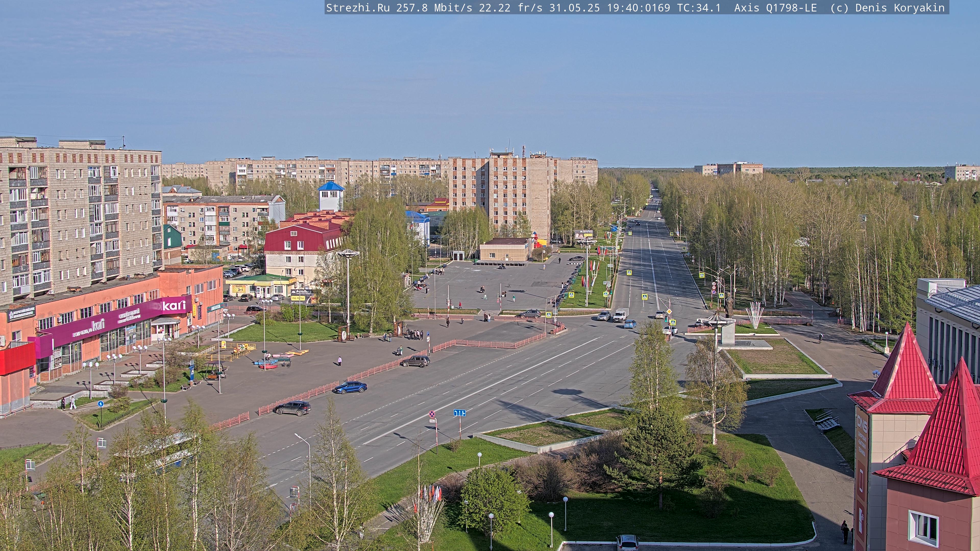Screen dimensions: 980x551
Task: Click the "22.22 fr/s" frame rate readout
Action: (510, 8)
